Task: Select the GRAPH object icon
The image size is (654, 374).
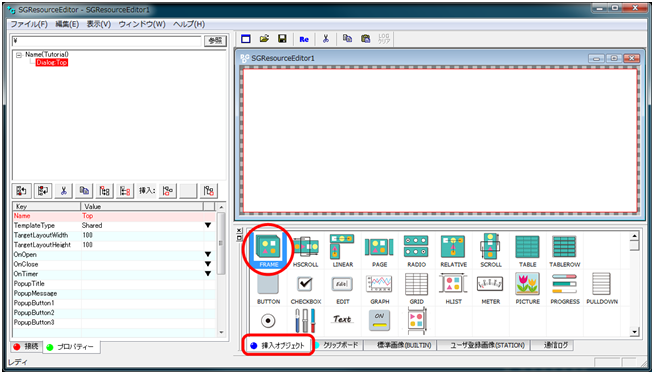Action: [379, 288]
